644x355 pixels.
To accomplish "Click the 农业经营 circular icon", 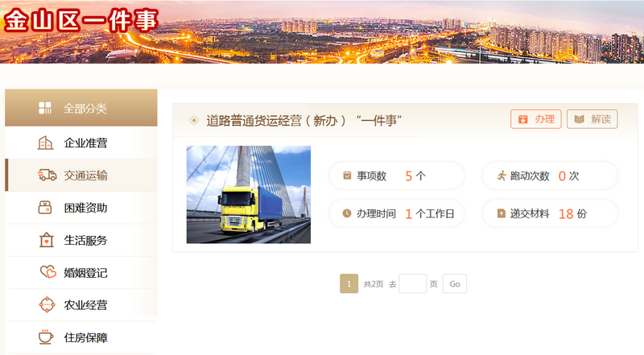I will point(47,304).
